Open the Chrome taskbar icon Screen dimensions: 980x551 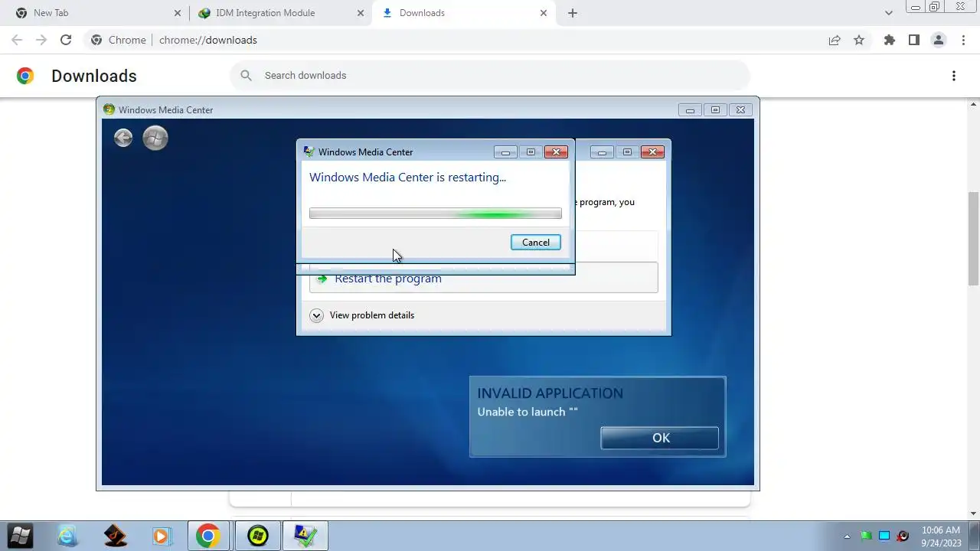click(207, 536)
